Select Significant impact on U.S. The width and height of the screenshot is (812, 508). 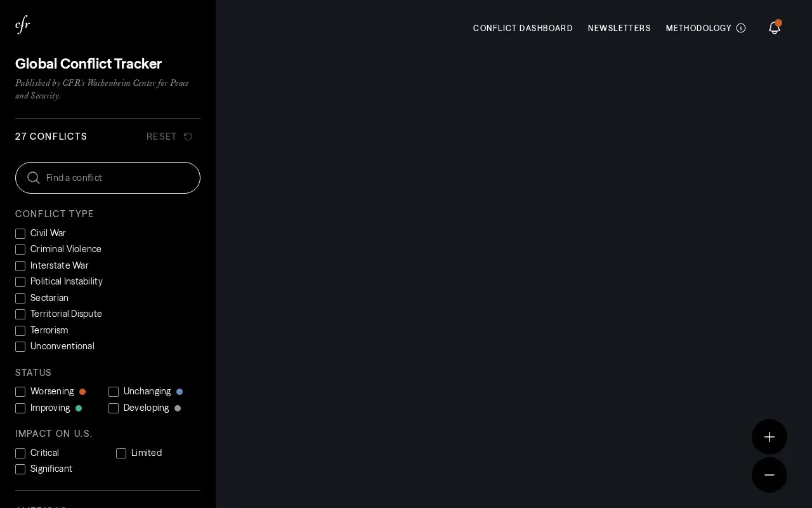click(20, 469)
